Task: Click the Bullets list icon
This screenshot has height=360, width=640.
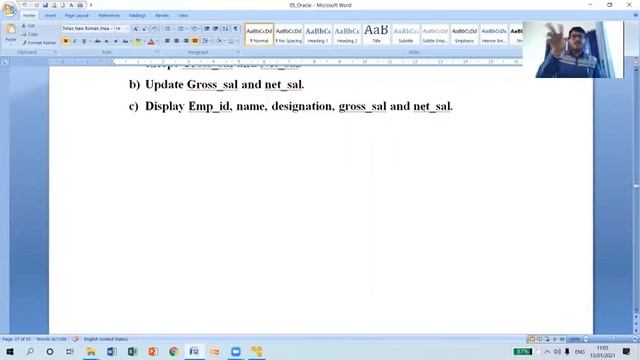Action: click(x=168, y=29)
